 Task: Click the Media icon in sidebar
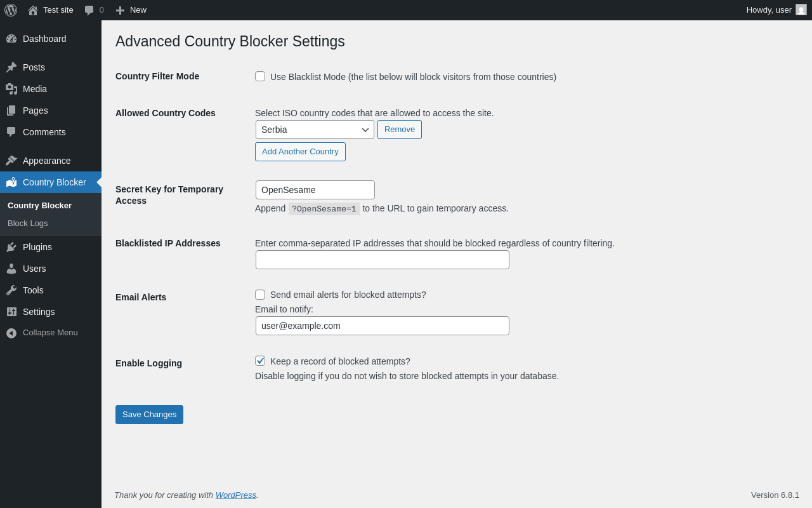[11, 89]
